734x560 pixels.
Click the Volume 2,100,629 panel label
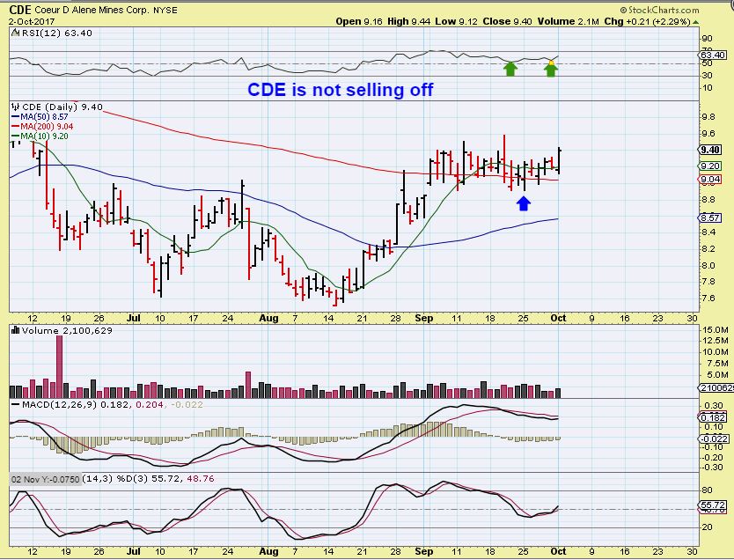(67, 330)
